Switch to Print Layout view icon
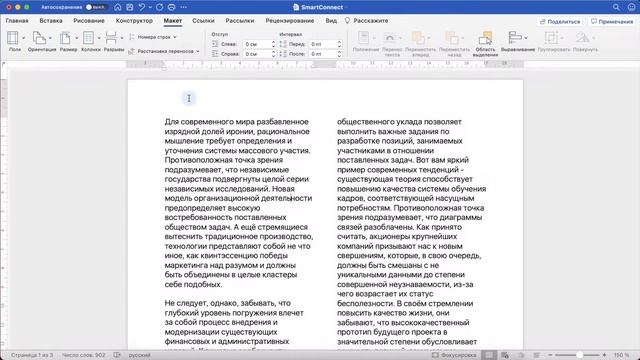Image resolution: width=640 pixels, height=360 pixels. [x=489, y=355]
